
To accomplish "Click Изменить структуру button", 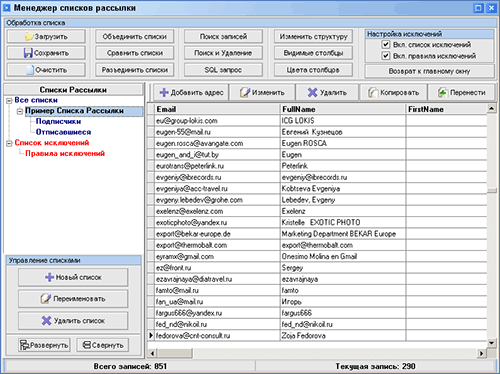I will pos(313,36).
